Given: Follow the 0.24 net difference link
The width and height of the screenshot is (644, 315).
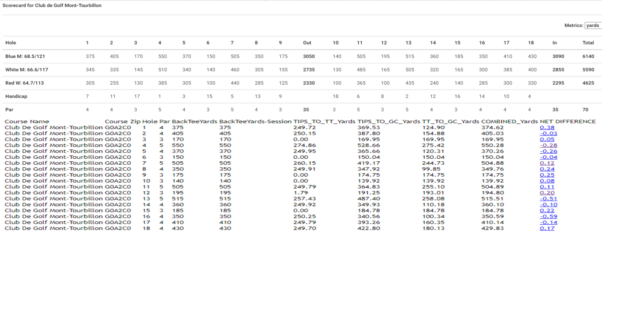Looking at the screenshot, I should click(x=547, y=169).
